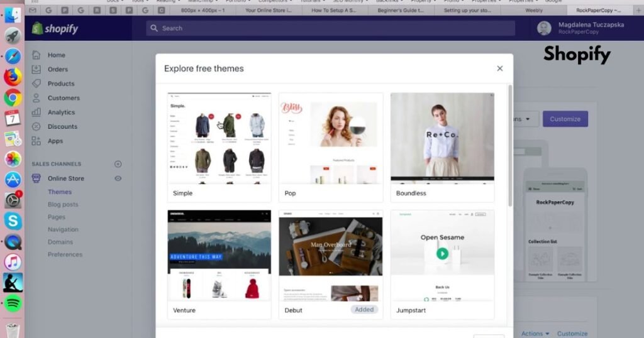
Task: Open Google Chrome from the dock
Action: (x=13, y=97)
